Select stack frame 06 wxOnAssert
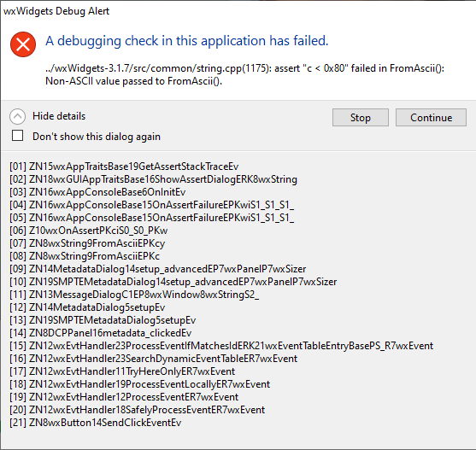The image size is (476, 450). point(88,231)
